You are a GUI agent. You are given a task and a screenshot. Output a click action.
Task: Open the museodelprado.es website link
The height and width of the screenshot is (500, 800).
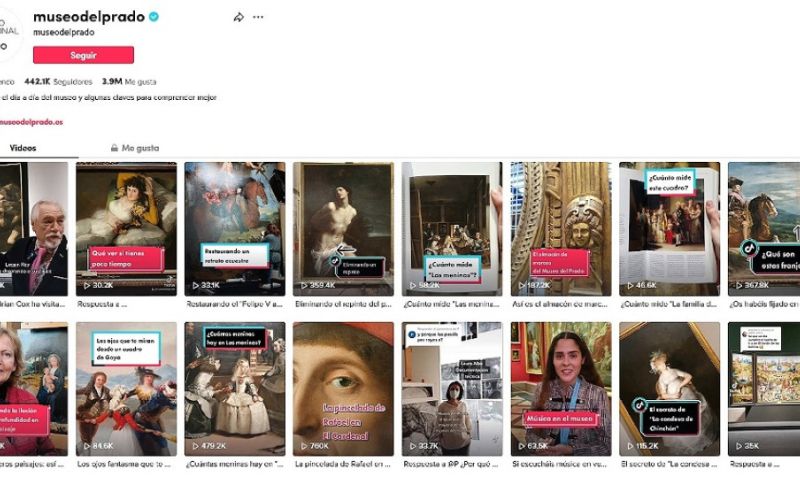coord(31,122)
